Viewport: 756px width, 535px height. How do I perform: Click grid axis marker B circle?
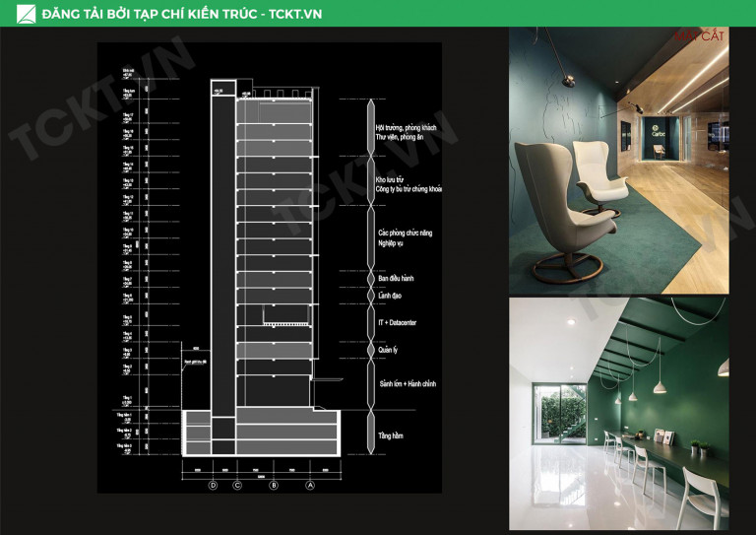[x=274, y=485]
